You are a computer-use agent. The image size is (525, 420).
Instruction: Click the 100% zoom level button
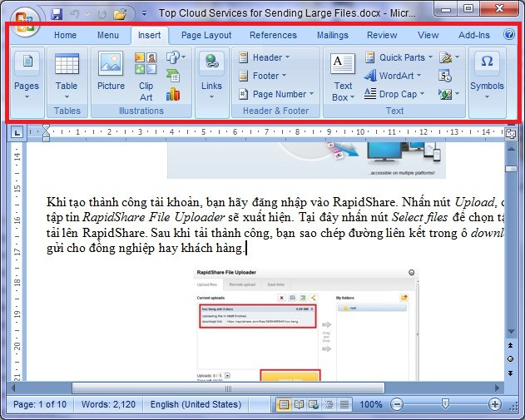[371, 404]
